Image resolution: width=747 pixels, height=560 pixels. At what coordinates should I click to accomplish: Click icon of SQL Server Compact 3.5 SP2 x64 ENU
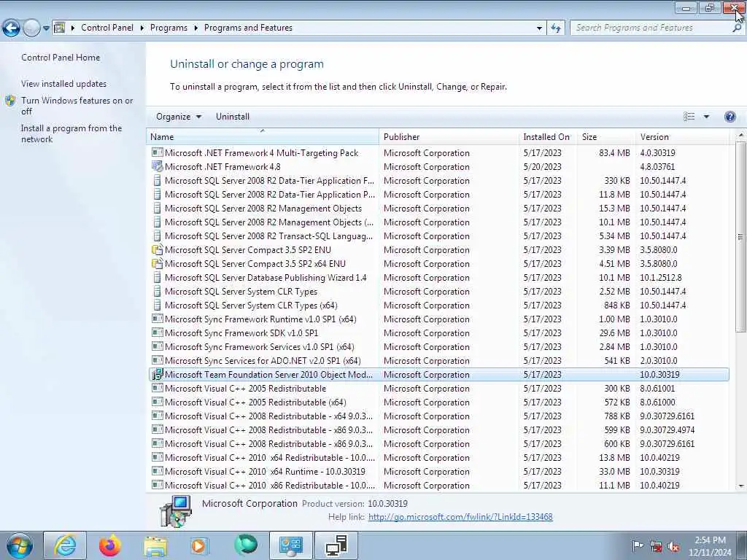point(158,264)
